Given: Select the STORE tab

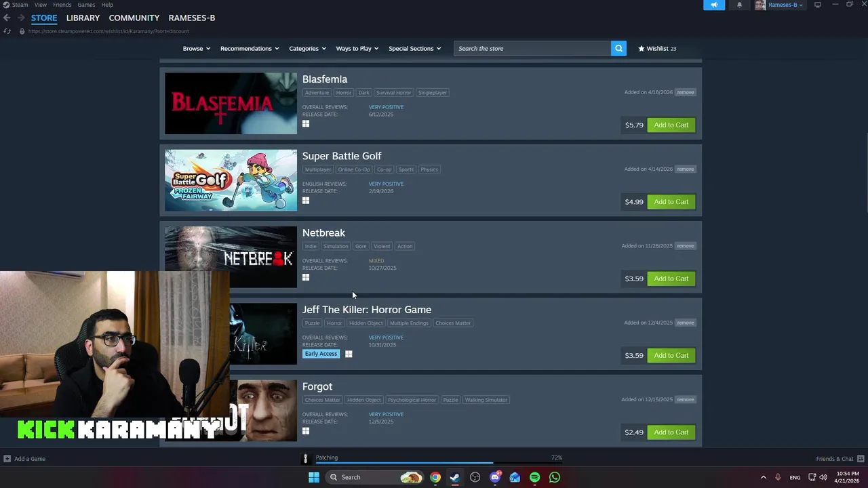Looking at the screenshot, I should (44, 18).
